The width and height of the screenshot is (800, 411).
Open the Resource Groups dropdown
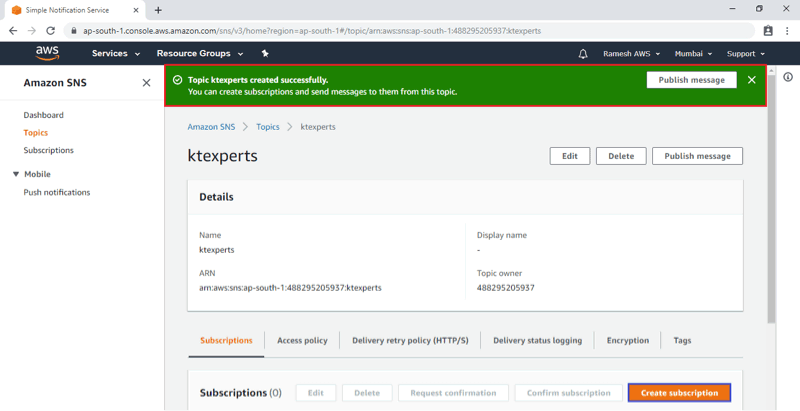pyautogui.click(x=200, y=54)
